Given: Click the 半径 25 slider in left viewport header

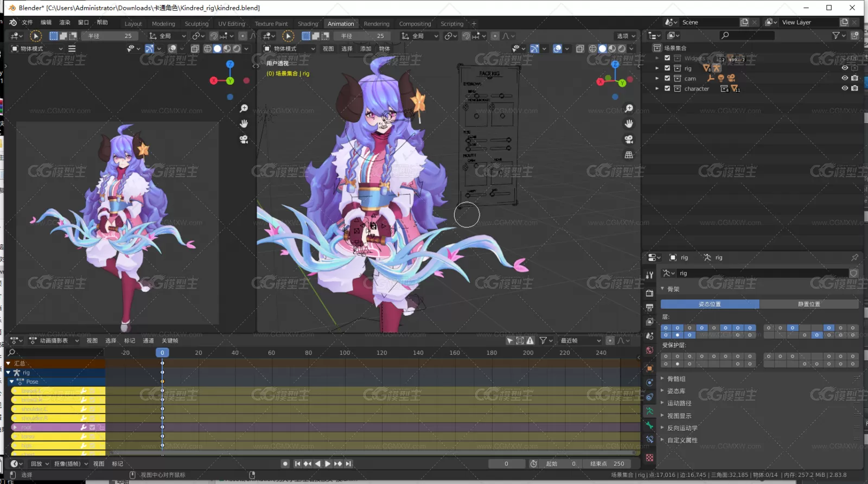Looking at the screenshot, I should 110,36.
